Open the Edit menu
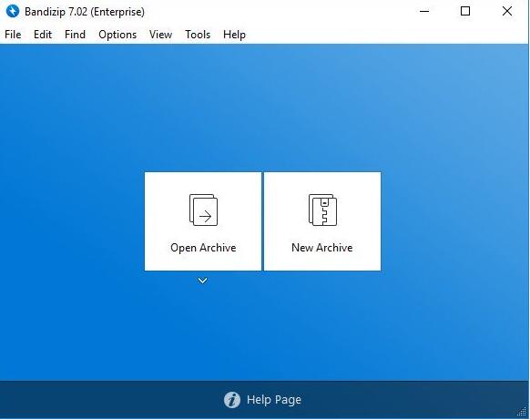Screen dimensions: 530x420 pos(43,35)
